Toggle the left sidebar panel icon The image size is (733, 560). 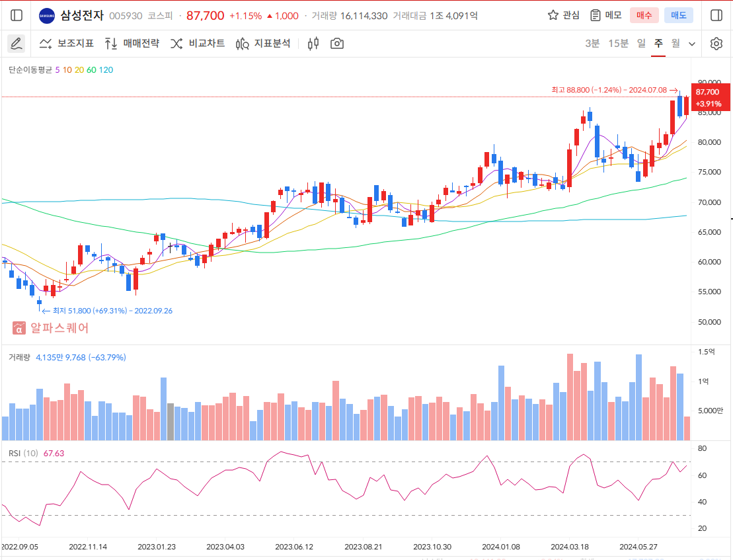(17, 15)
